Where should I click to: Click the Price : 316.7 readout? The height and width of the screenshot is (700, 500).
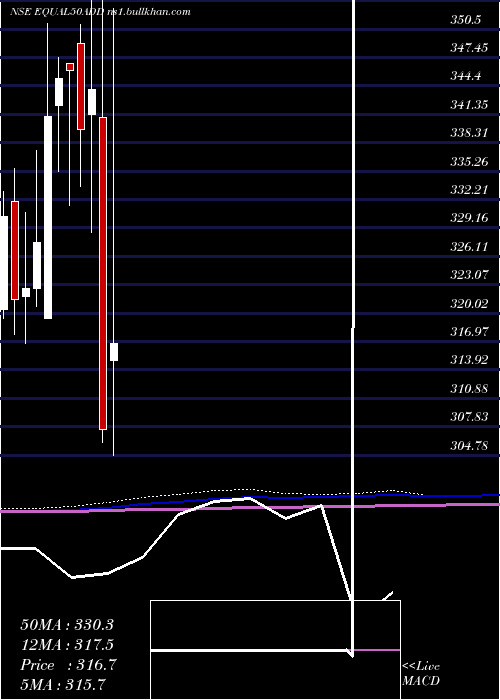pos(68,664)
